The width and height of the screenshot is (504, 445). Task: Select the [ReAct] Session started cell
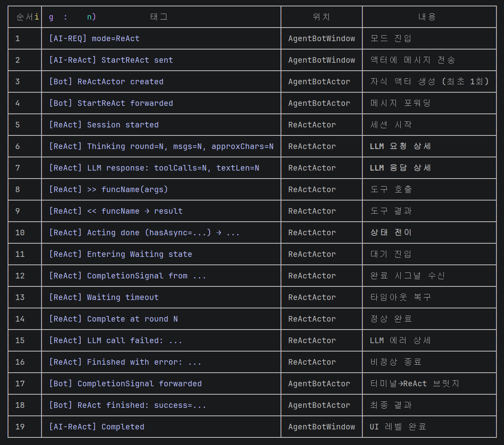104,125
